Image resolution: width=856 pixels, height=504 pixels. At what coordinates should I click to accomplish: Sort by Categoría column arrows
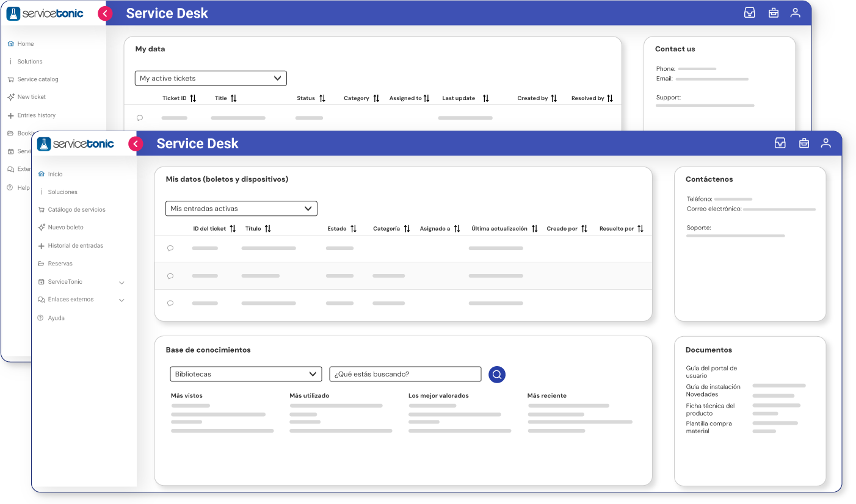pos(407,229)
